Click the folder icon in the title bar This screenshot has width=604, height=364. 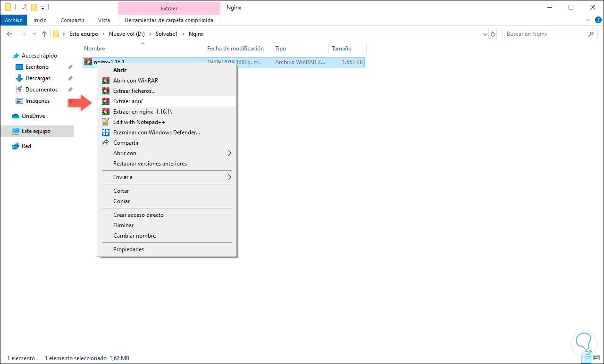coord(8,8)
